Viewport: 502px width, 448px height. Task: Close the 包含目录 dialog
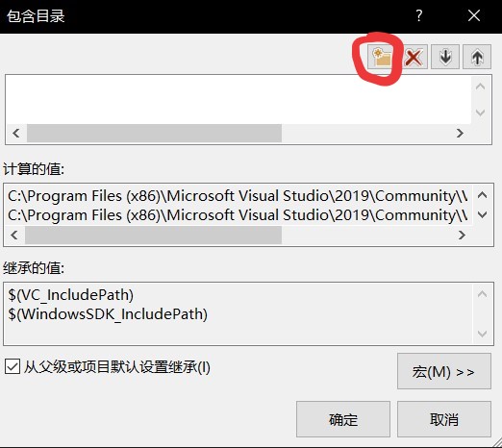click(474, 15)
